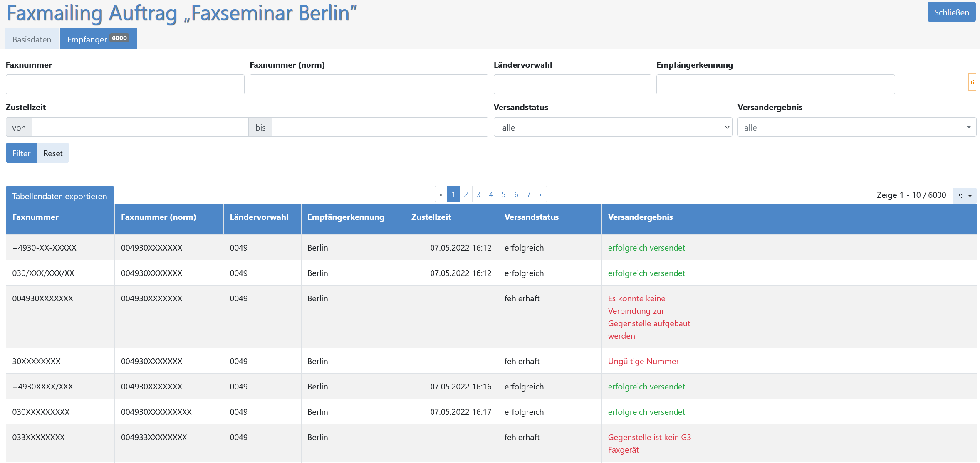Screen dimensions: 980x463
Task: Focus the Ländervorwahl filter input
Action: tap(572, 84)
